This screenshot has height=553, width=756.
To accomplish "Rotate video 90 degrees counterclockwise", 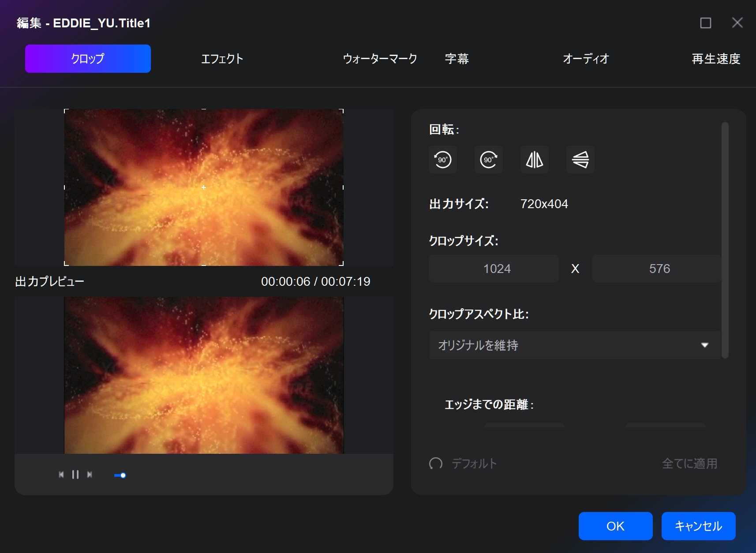I will [442, 160].
